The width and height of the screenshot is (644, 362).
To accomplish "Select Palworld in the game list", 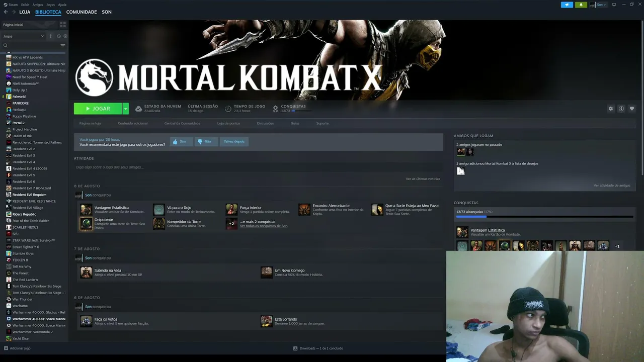I will click(19, 97).
